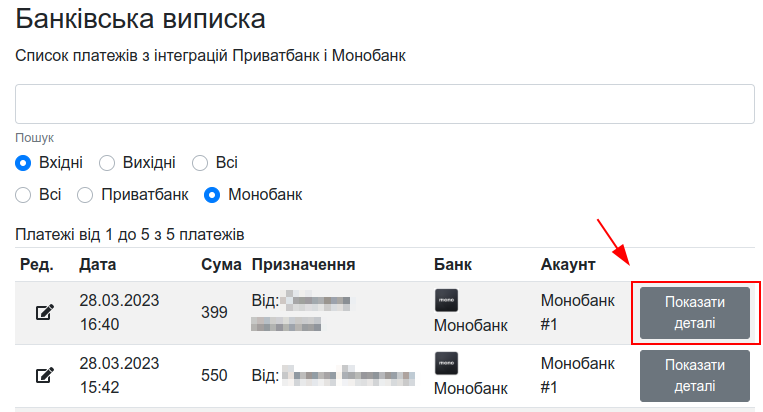
Task: Focus the Пошук search field
Action: click(x=384, y=104)
